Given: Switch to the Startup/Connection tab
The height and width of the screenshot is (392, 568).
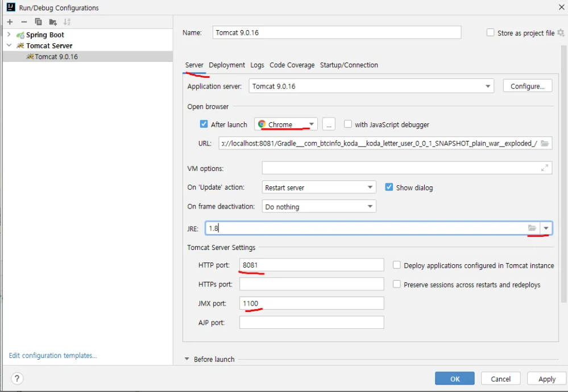Looking at the screenshot, I should [x=349, y=65].
